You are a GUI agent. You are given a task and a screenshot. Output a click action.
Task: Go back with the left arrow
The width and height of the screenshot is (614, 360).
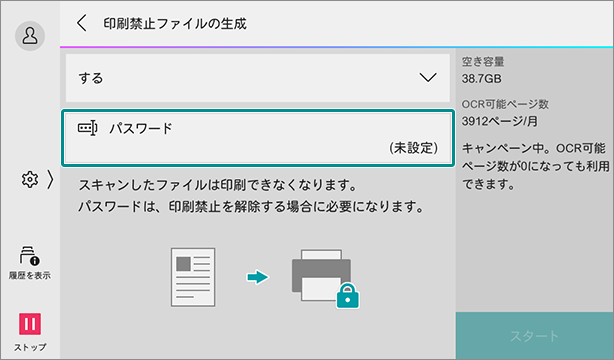[81, 24]
